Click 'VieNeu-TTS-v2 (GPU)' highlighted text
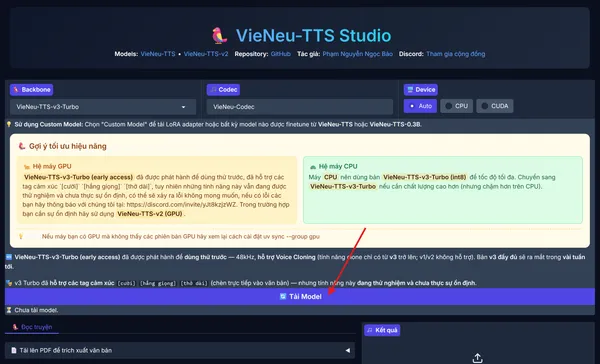600x364 pixels. [x=150, y=214]
